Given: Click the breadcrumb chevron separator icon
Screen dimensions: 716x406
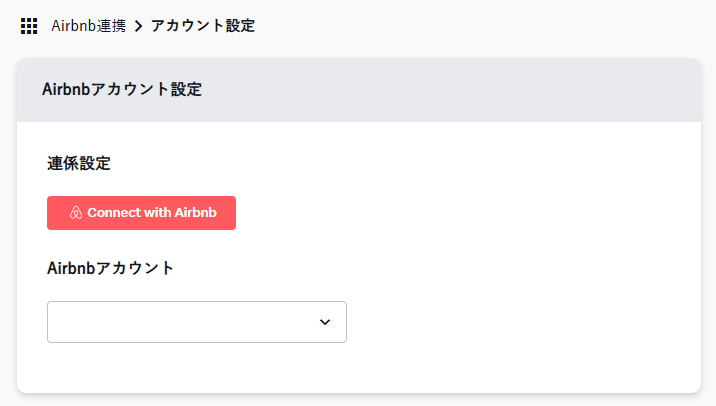Looking at the screenshot, I should [138, 26].
